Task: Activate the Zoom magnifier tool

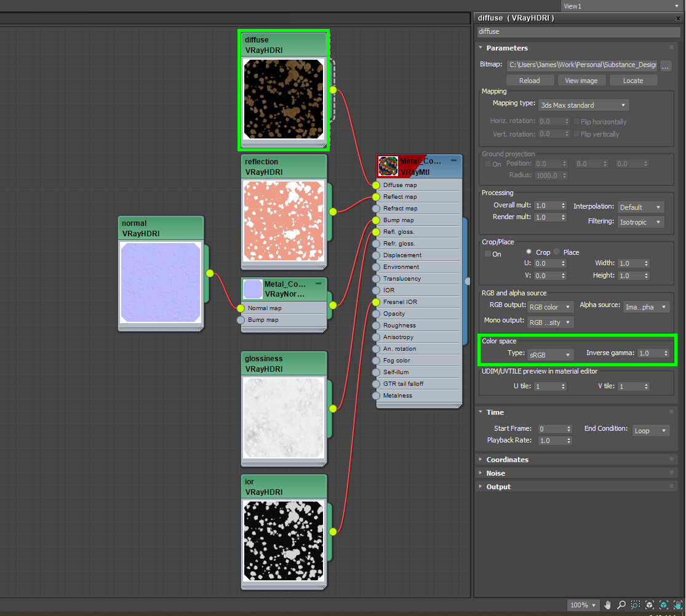Action: pyautogui.click(x=621, y=605)
